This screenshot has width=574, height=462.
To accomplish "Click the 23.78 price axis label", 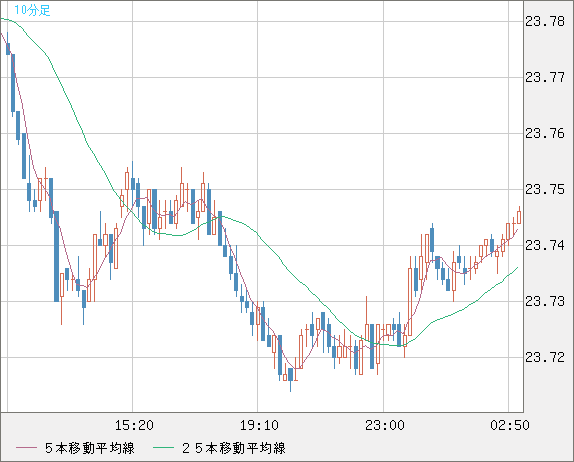I will coord(545,22).
